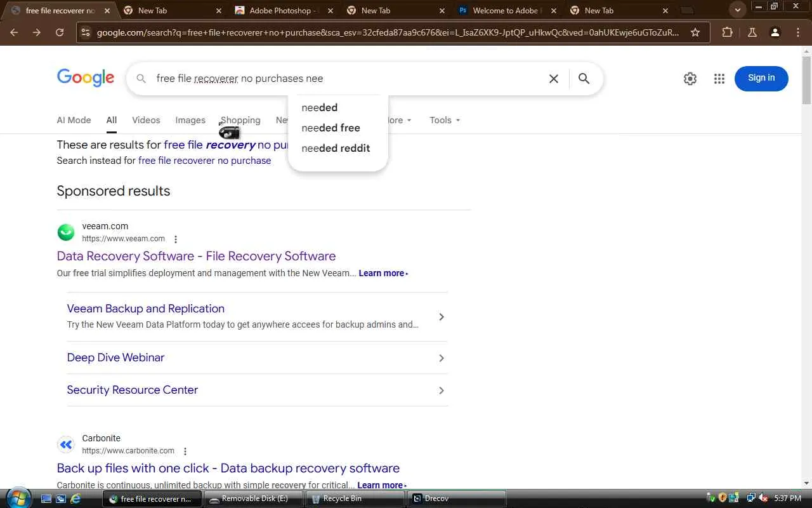Open Google quick settings gear
812x508 pixels.
click(x=690, y=79)
